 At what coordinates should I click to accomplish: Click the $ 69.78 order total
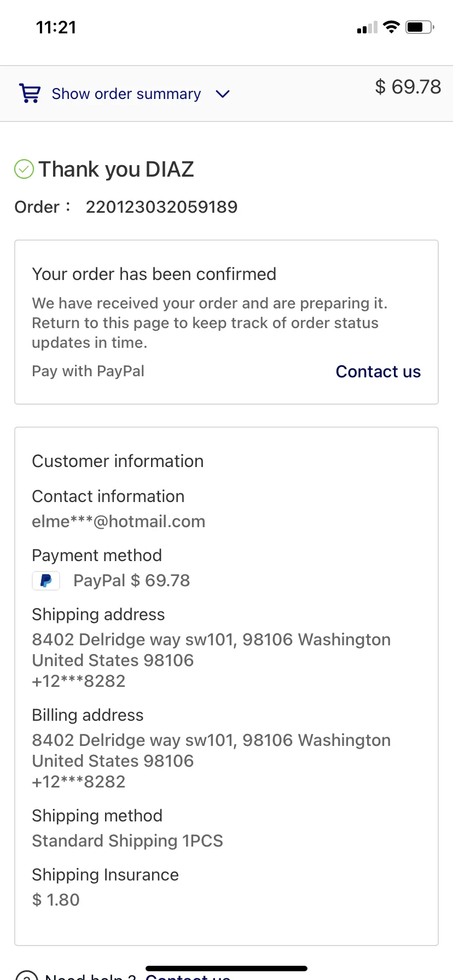pos(408,86)
